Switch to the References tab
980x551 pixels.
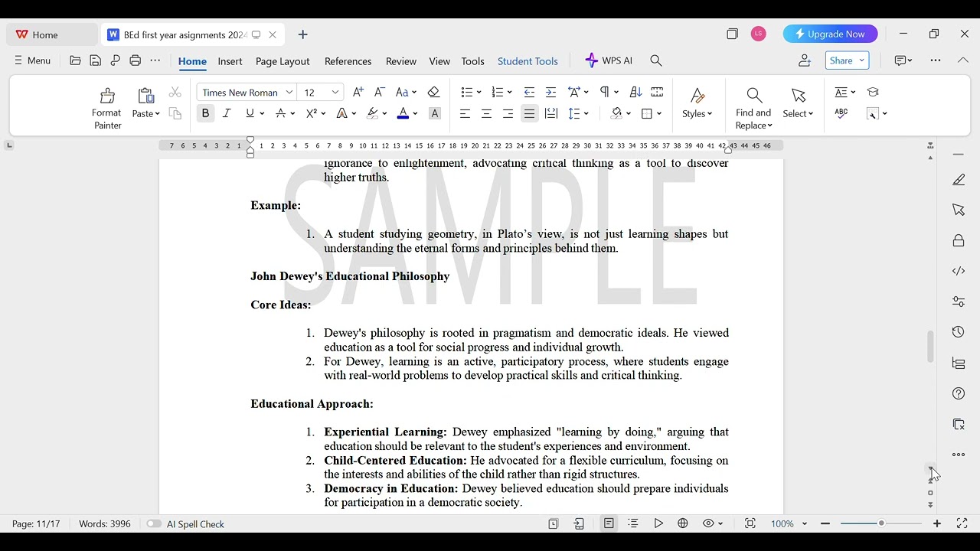pos(348,61)
